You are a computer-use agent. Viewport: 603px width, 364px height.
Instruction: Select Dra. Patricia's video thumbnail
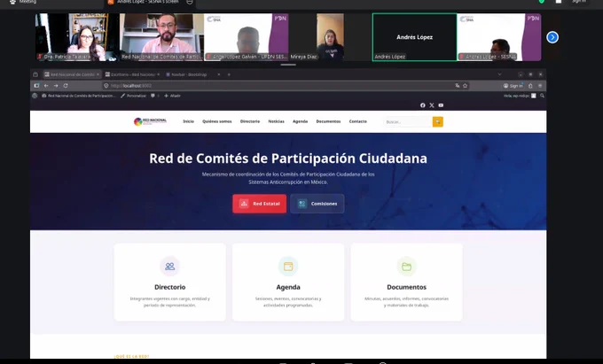77,37
